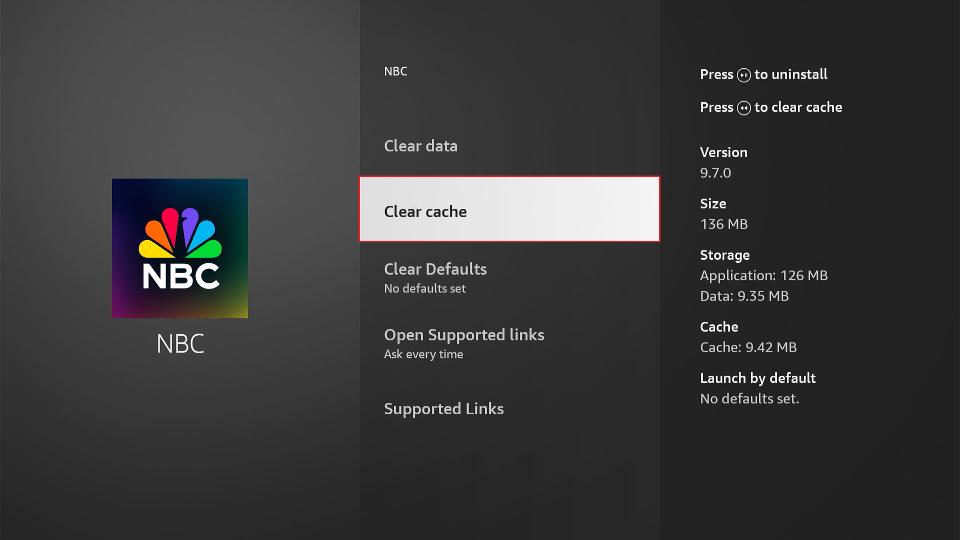Select the Clear data option
This screenshot has width=960, height=540.
[x=509, y=146]
